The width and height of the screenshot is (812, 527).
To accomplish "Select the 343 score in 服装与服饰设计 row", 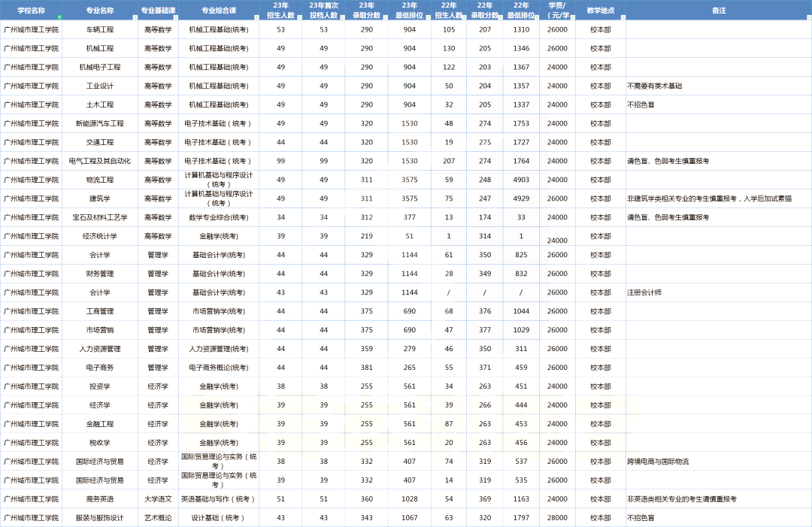I will point(367,518).
